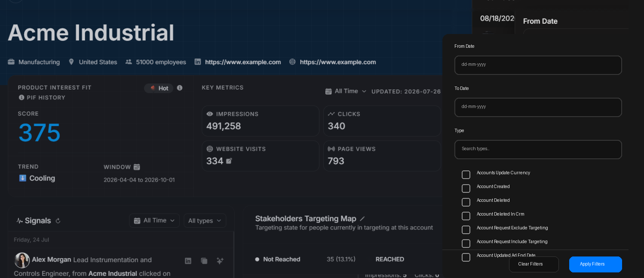The height and width of the screenshot is (278, 644).
Task: Refresh the Signals list
Action: pos(58,221)
